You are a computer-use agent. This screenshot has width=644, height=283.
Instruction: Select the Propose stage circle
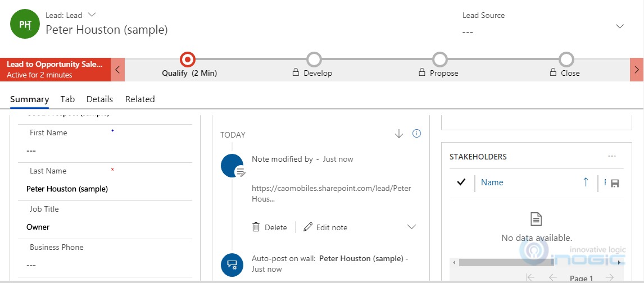pyautogui.click(x=440, y=60)
